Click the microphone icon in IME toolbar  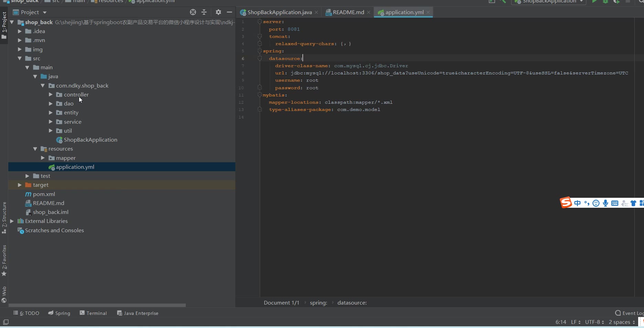pos(605,203)
